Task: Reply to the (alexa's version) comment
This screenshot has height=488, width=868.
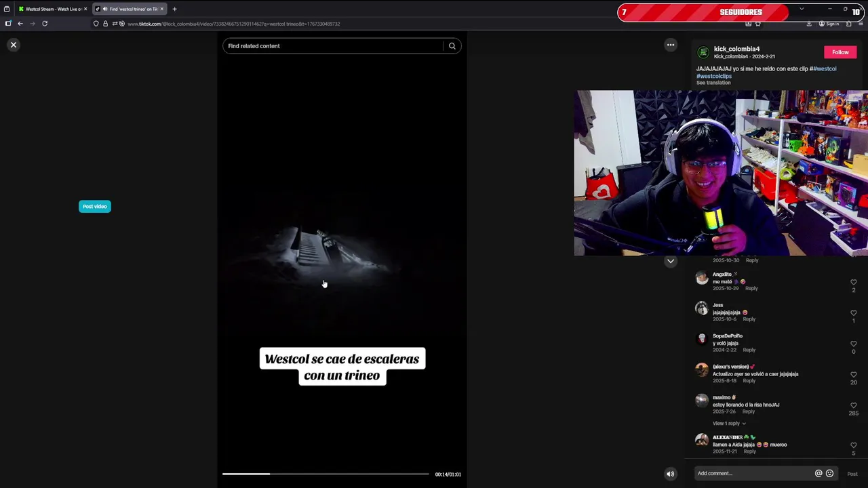Action: [x=749, y=381]
